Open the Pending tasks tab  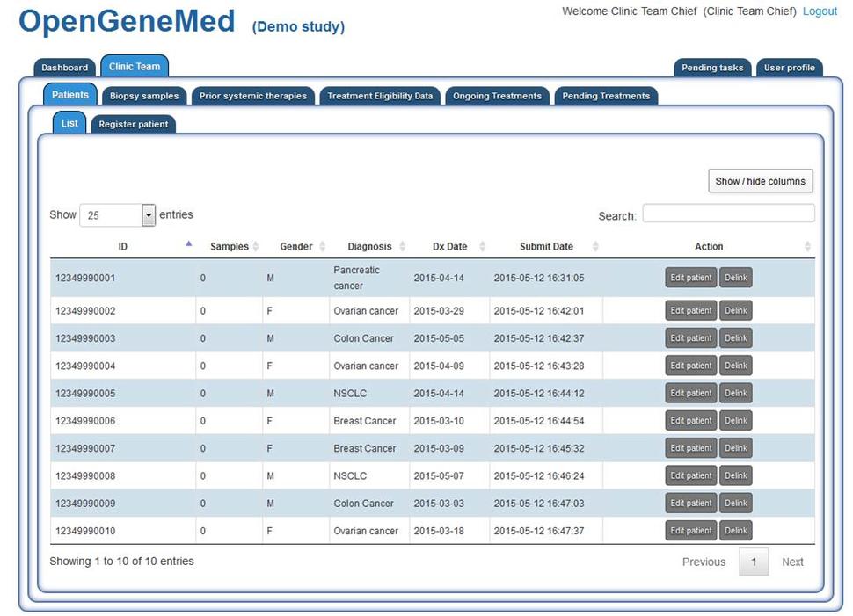[712, 68]
